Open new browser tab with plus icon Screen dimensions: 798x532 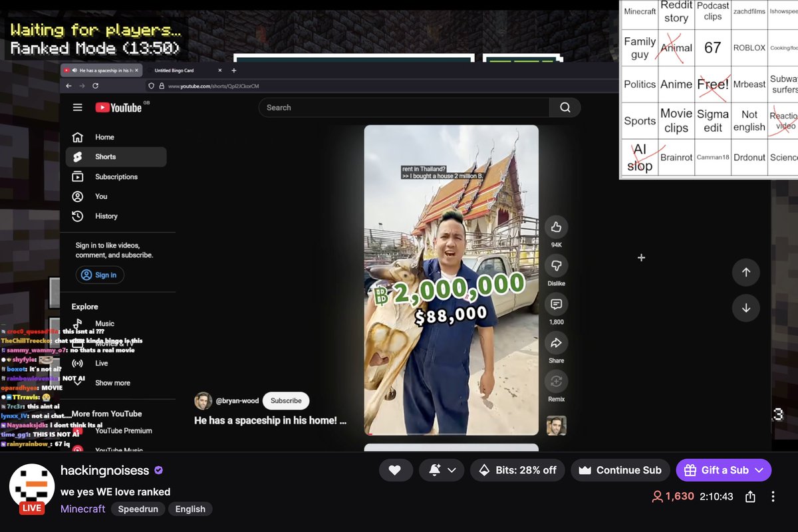tap(233, 70)
